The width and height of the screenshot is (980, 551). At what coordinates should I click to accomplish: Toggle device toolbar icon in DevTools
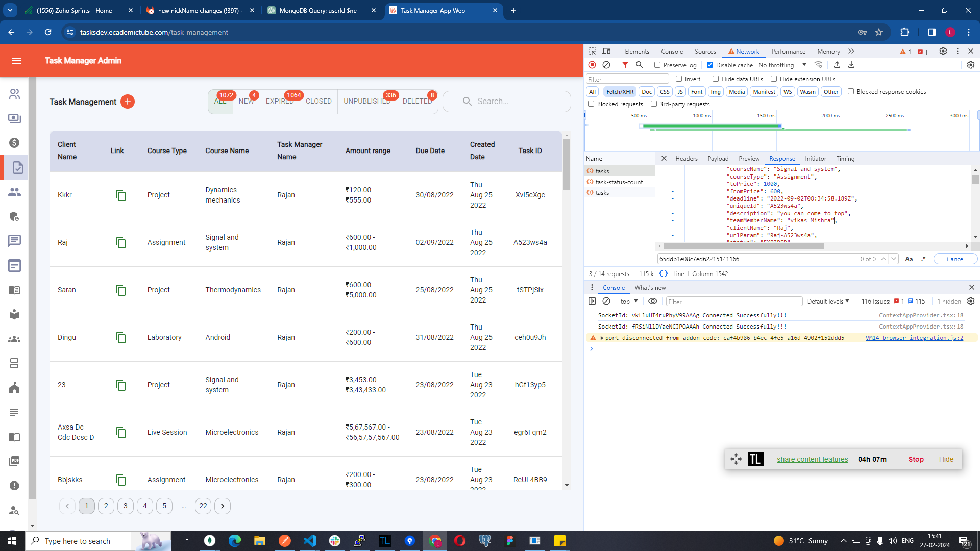[606, 51]
